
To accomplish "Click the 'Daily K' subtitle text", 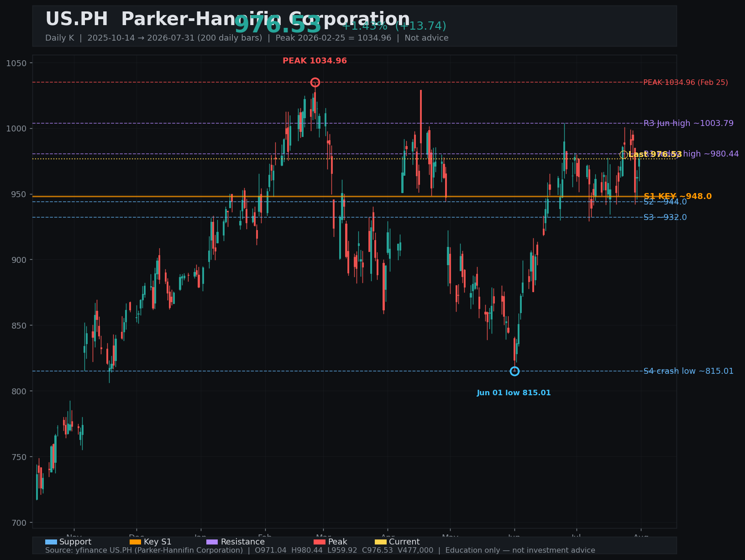I will click(x=59, y=38).
